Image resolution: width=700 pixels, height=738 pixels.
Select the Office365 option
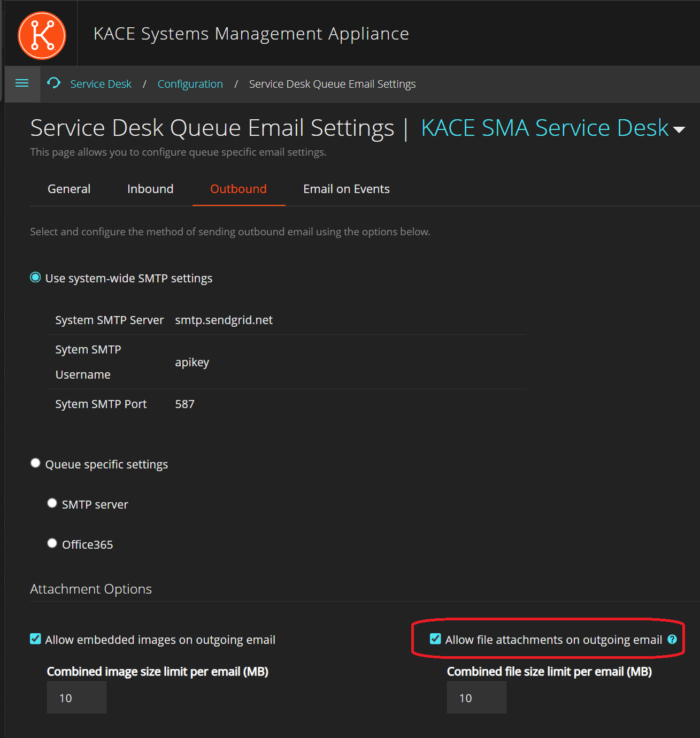(x=52, y=543)
